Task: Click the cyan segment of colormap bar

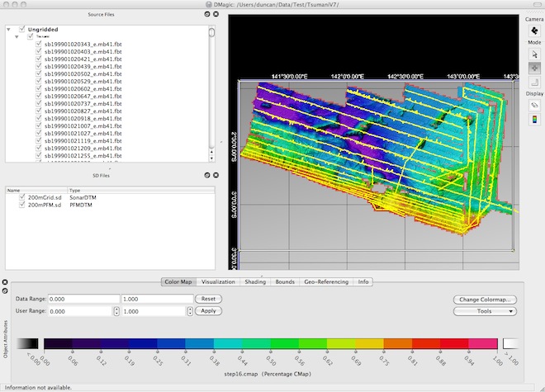Action: (228, 343)
